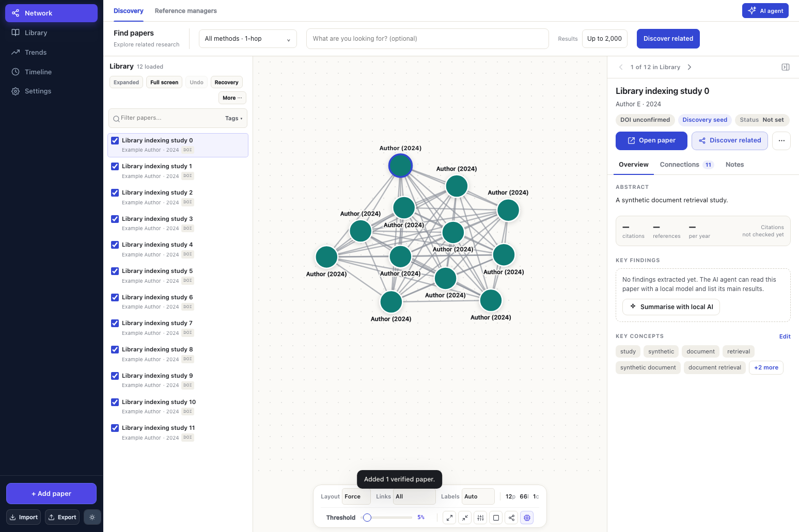
Task: Go to next paper in Library
Action: (x=690, y=67)
